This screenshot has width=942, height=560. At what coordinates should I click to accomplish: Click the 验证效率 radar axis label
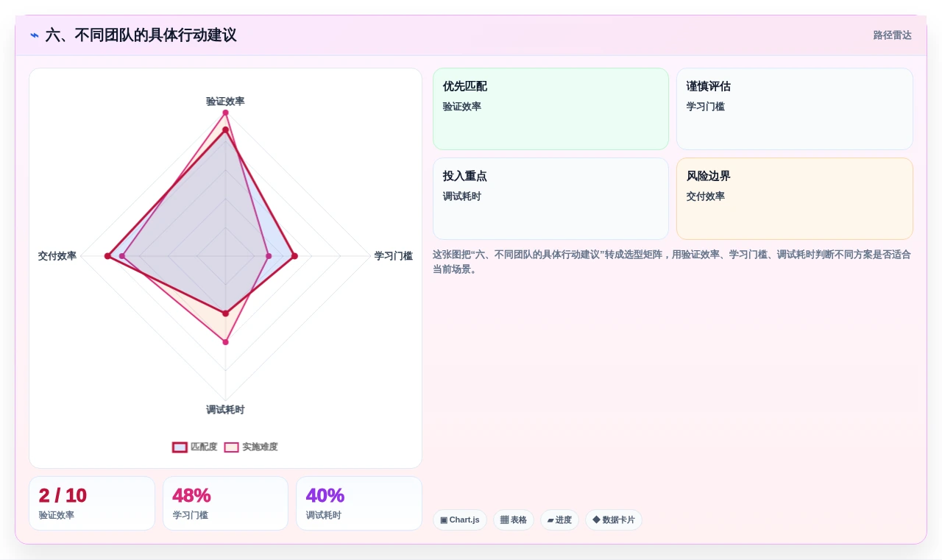(225, 102)
